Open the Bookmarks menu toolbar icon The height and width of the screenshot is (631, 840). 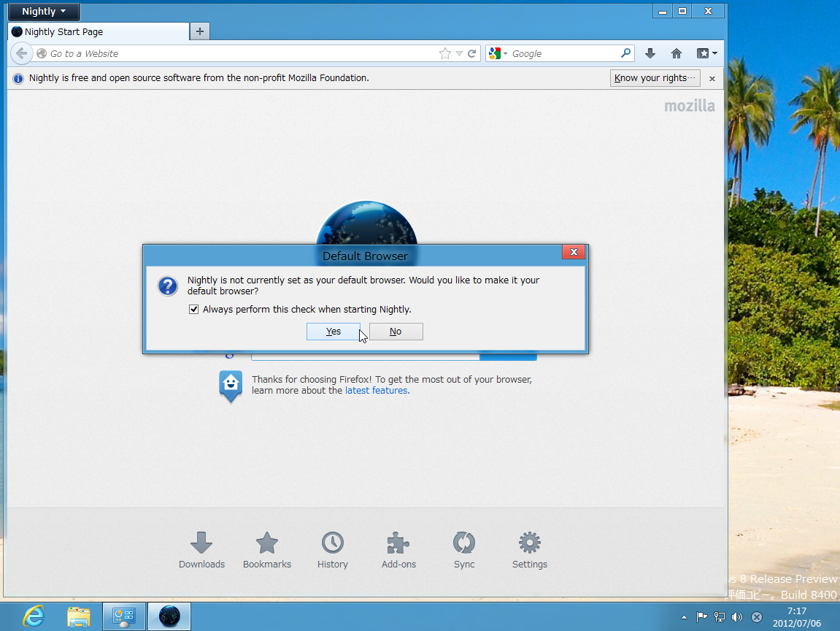pyautogui.click(x=706, y=53)
